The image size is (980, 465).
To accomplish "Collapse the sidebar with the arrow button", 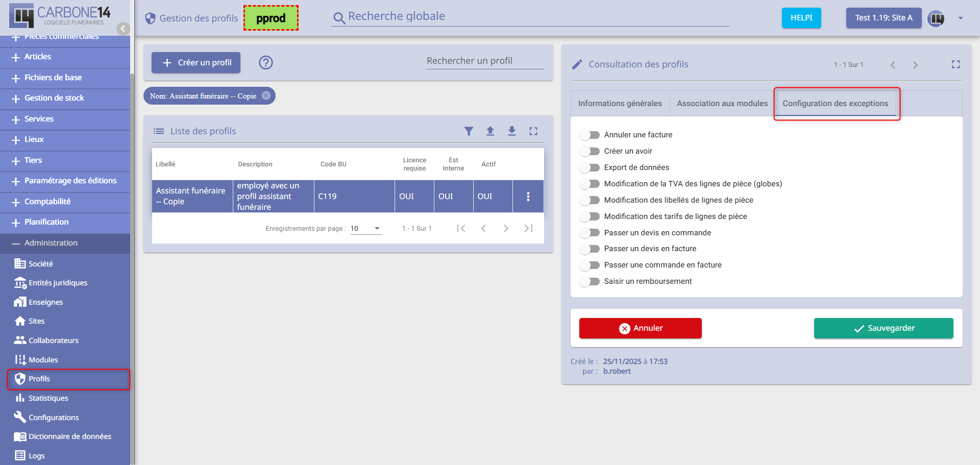I will [x=122, y=29].
